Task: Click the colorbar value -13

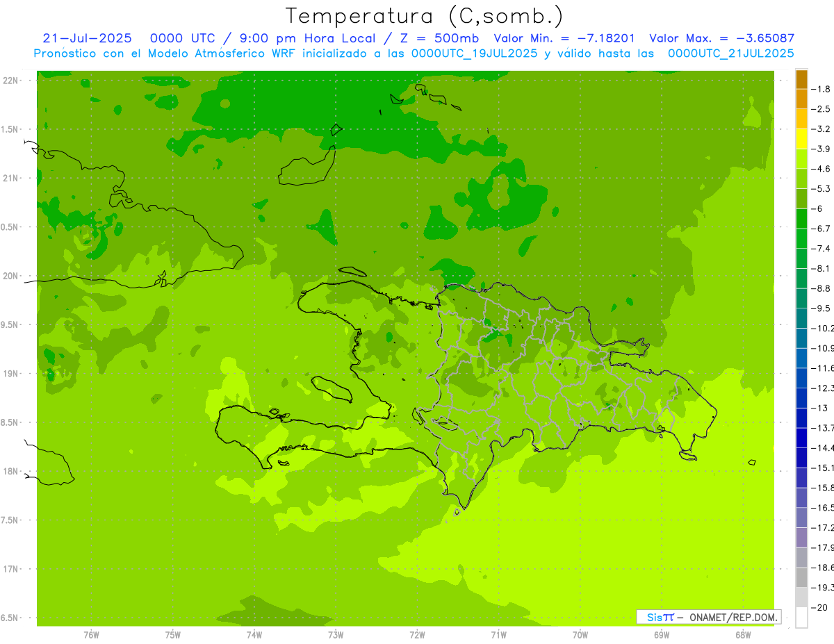Action: 819,408
